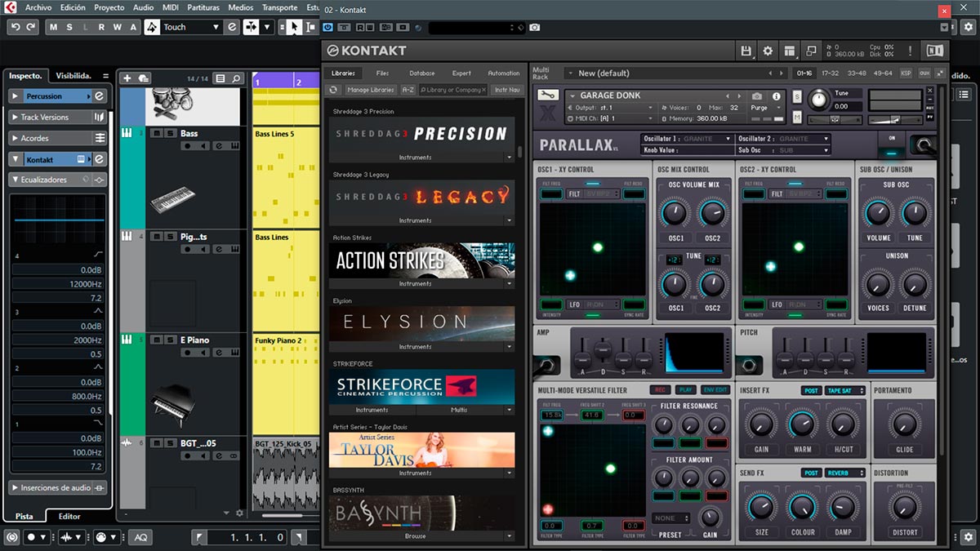Click AQ auto quantize button
Image resolution: width=980 pixels, height=551 pixels.
coord(140,537)
